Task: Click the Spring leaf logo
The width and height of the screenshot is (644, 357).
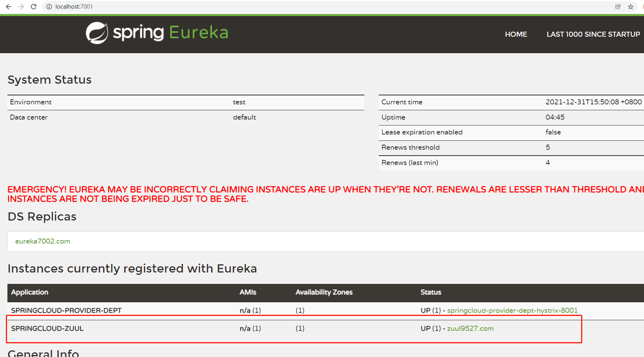Action: click(x=97, y=33)
